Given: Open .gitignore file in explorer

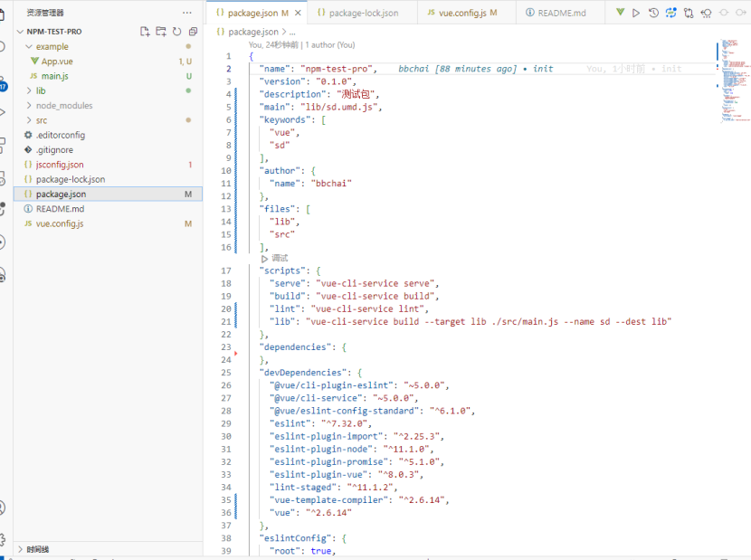Looking at the screenshot, I should pyautogui.click(x=54, y=150).
